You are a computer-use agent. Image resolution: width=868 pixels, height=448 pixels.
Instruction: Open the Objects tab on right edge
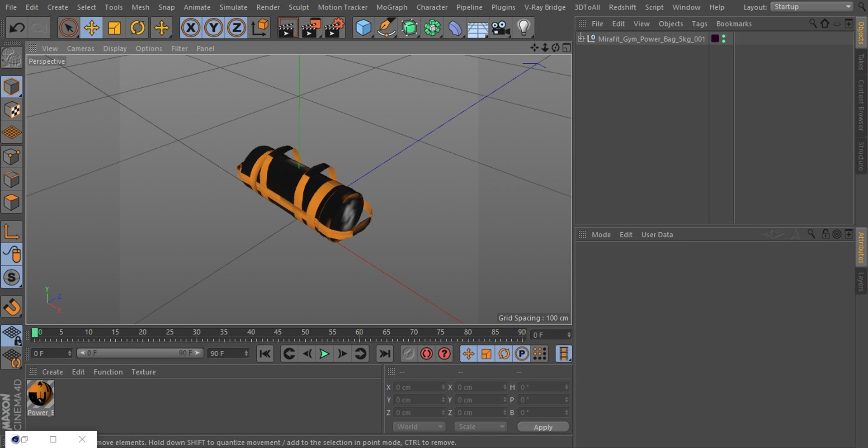tap(861, 33)
